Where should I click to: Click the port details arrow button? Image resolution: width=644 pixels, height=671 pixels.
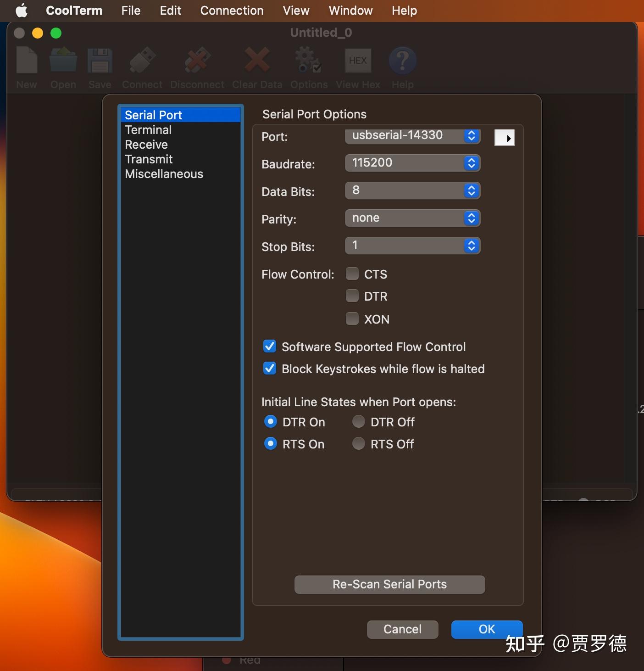point(505,138)
